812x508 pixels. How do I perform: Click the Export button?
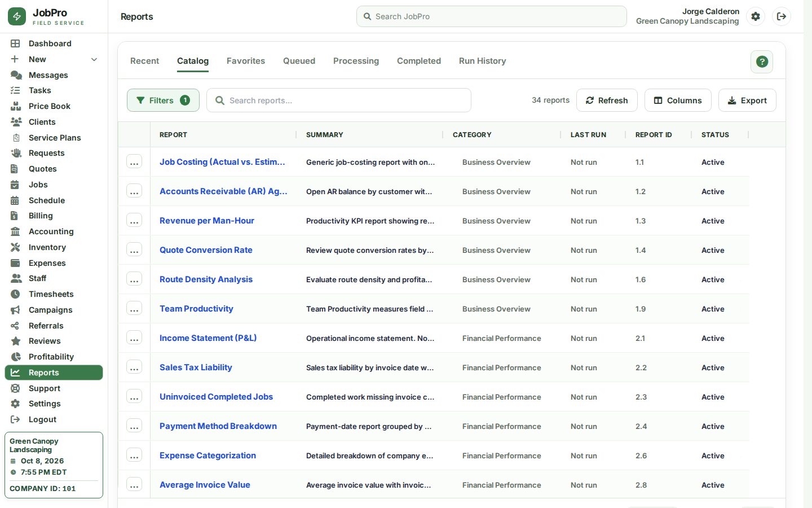click(x=747, y=100)
